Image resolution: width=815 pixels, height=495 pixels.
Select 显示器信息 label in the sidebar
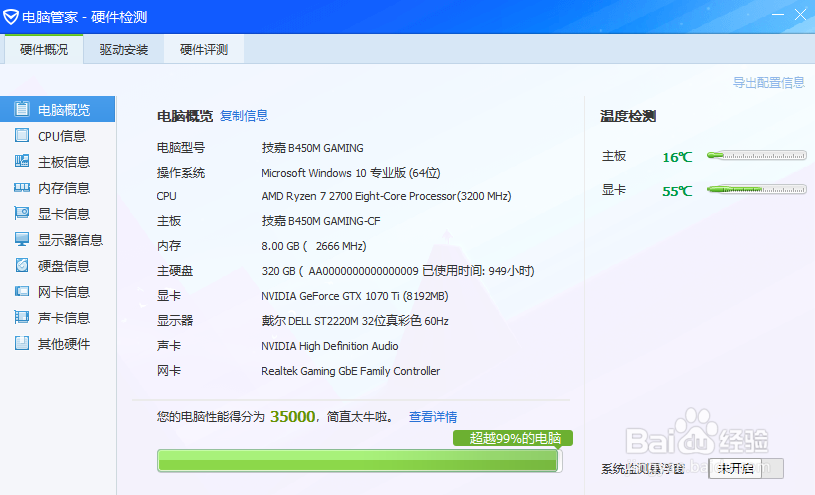click(70, 240)
